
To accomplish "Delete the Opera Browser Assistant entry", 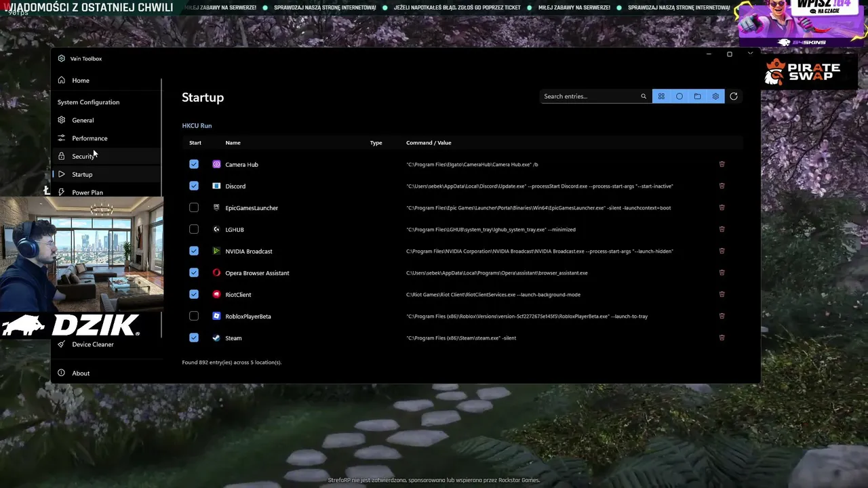I will (x=722, y=272).
